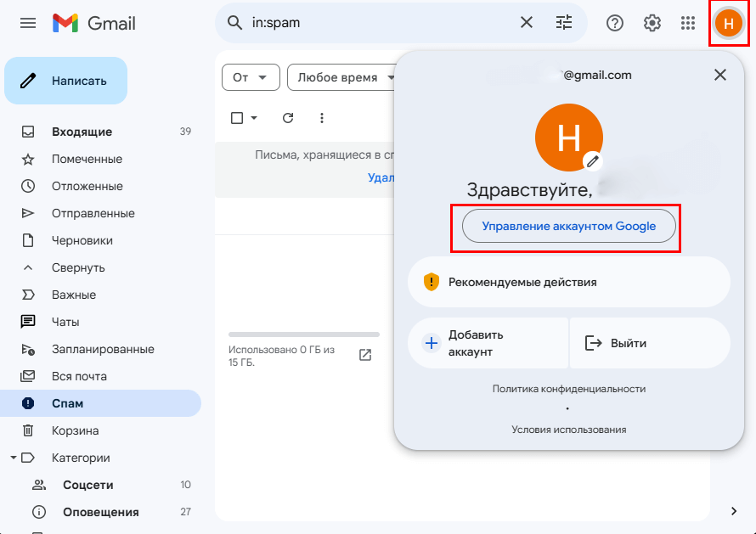Viewport: 756px width, 534px height.
Task: Click the search options filter icon
Action: tap(564, 23)
